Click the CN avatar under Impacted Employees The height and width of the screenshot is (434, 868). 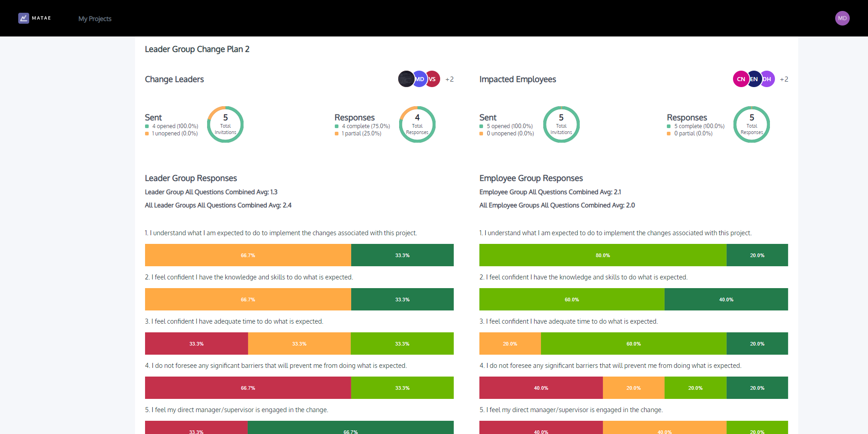pyautogui.click(x=740, y=78)
